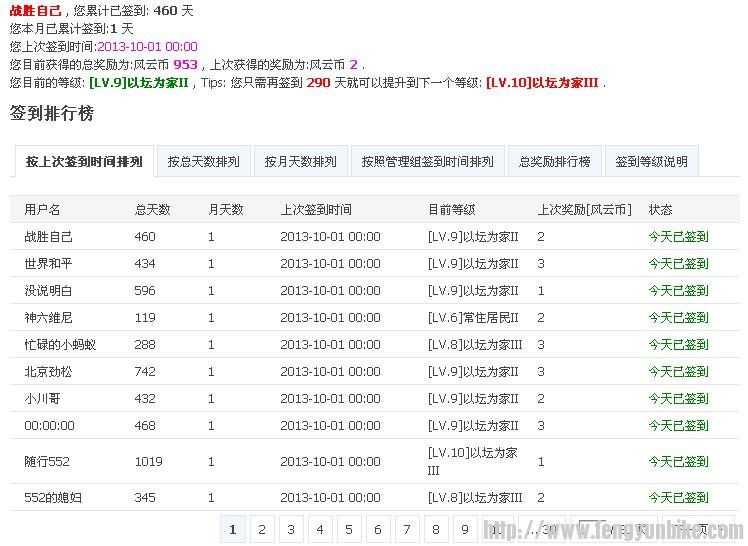The height and width of the screenshot is (546, 748).
Task: Open user 小川哥's profile link
Action: 42,399
